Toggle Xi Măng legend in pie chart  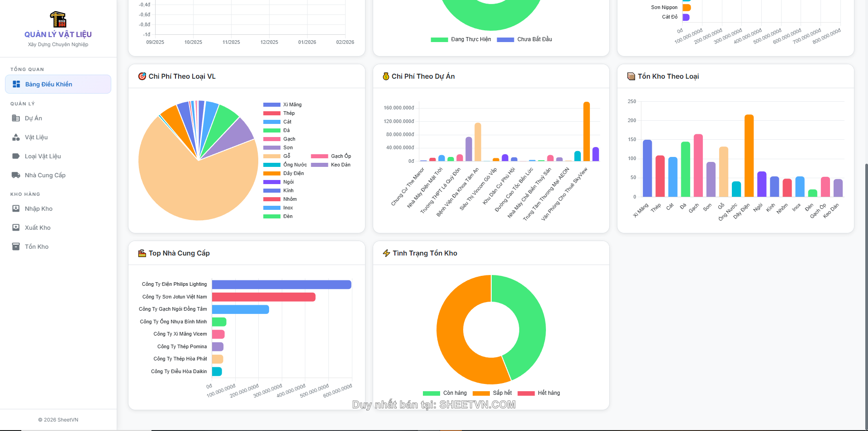click(282, 104)
